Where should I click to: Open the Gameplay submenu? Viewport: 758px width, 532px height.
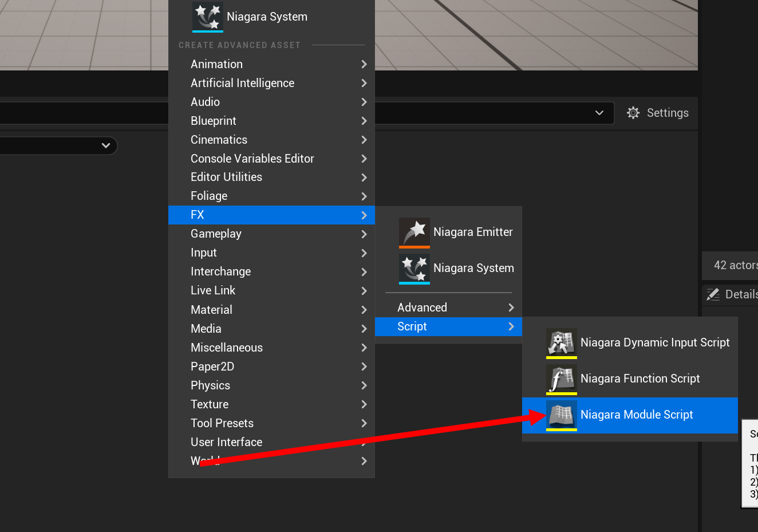[272, 234]
